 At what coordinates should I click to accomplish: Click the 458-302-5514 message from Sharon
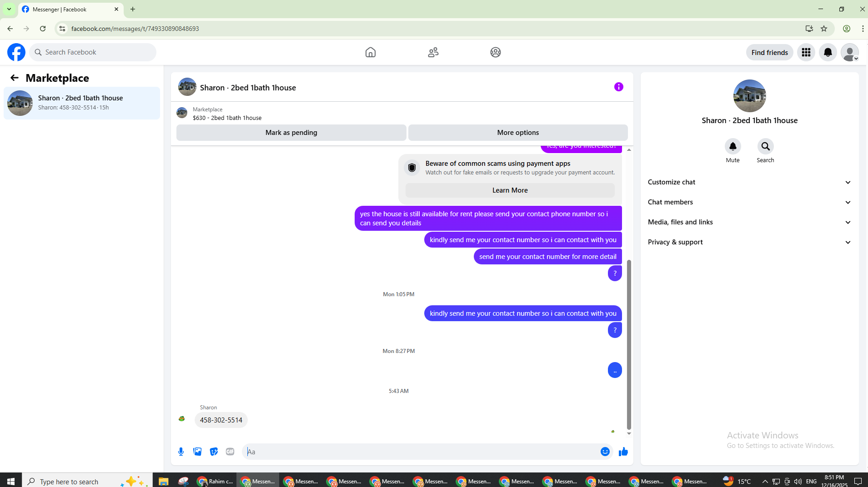click(221, 420)
